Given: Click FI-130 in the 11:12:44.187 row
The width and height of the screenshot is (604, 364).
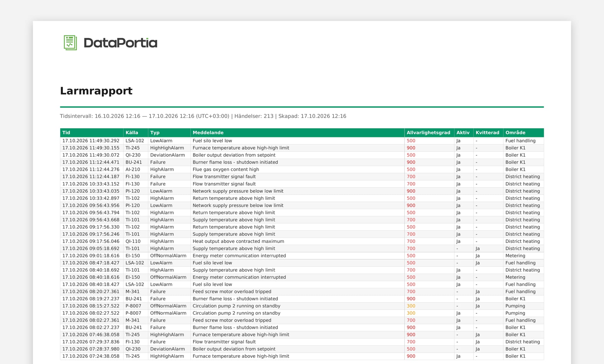Looking at the screenshot, I should pos(132,176).
